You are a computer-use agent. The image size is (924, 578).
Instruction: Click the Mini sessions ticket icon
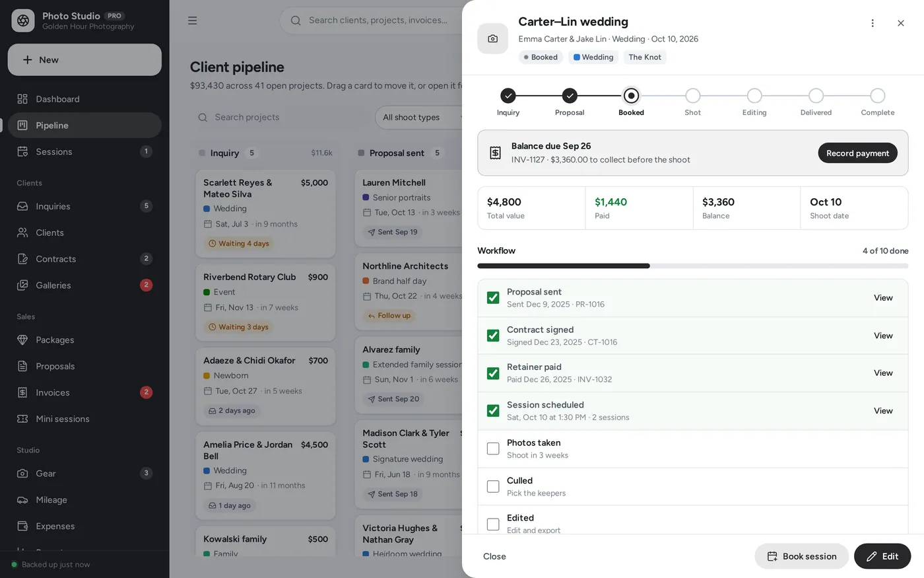22,419
